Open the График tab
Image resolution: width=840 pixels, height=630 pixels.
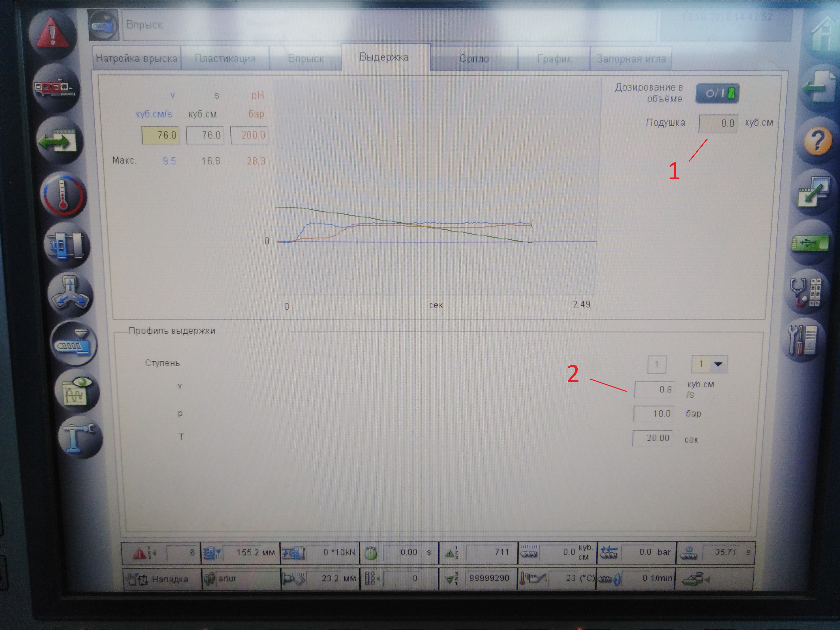pos(554,59)
